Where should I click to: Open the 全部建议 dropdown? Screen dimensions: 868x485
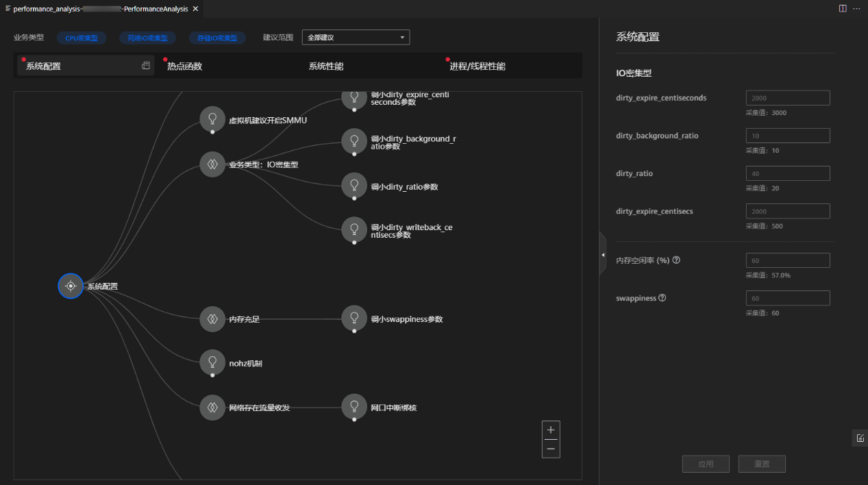355,37
